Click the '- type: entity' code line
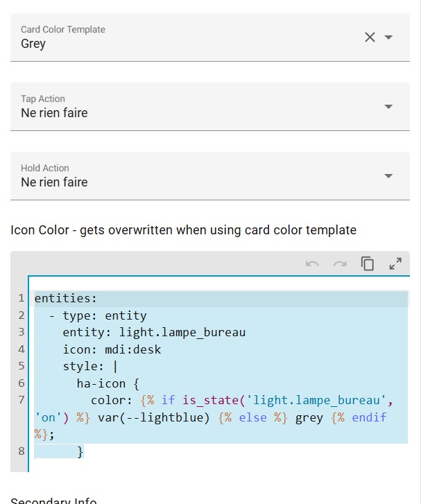The width and height of the screenshot is (421, 504). [x=98, y=316]
